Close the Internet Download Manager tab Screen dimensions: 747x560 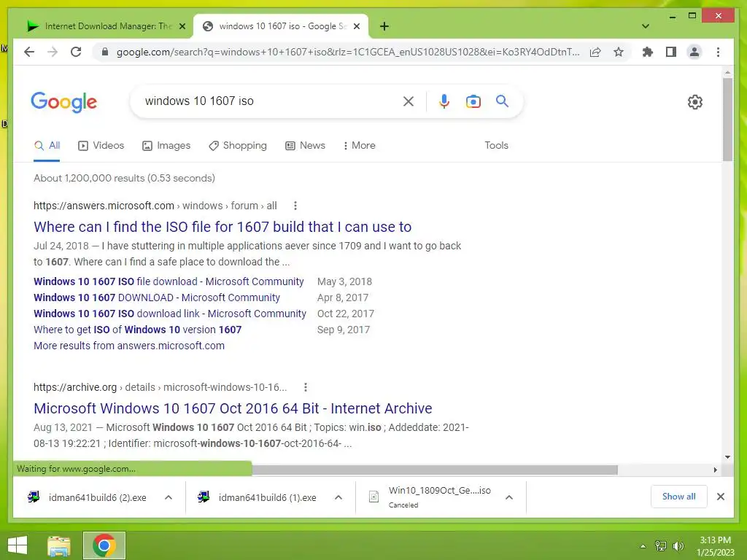tap(182, 26)
